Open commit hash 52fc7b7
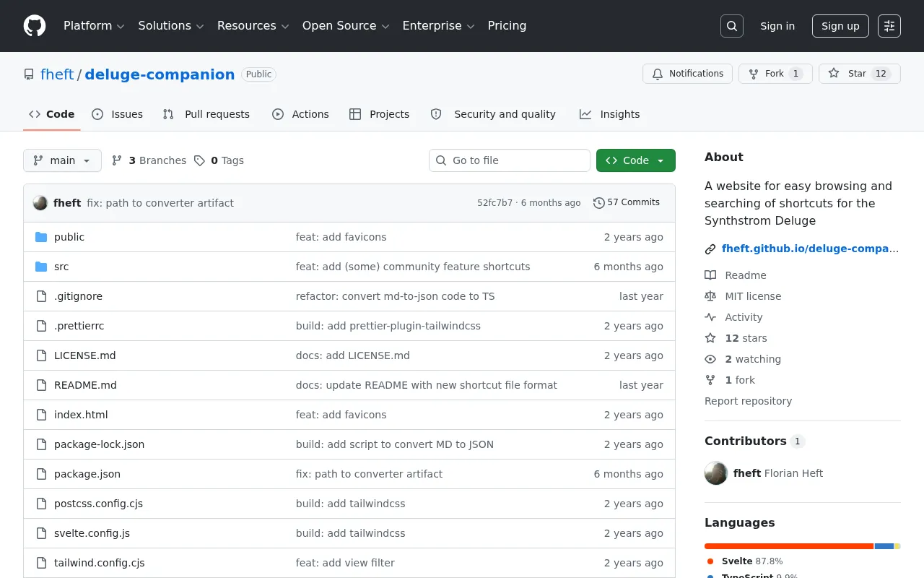924x578 pixels. point(494,203)
